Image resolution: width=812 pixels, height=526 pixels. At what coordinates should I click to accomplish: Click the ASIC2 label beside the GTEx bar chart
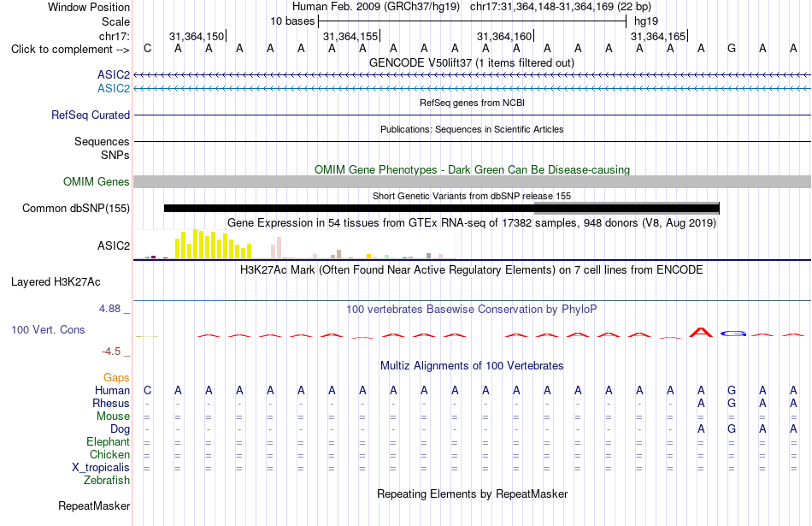[x=114, y=245]
